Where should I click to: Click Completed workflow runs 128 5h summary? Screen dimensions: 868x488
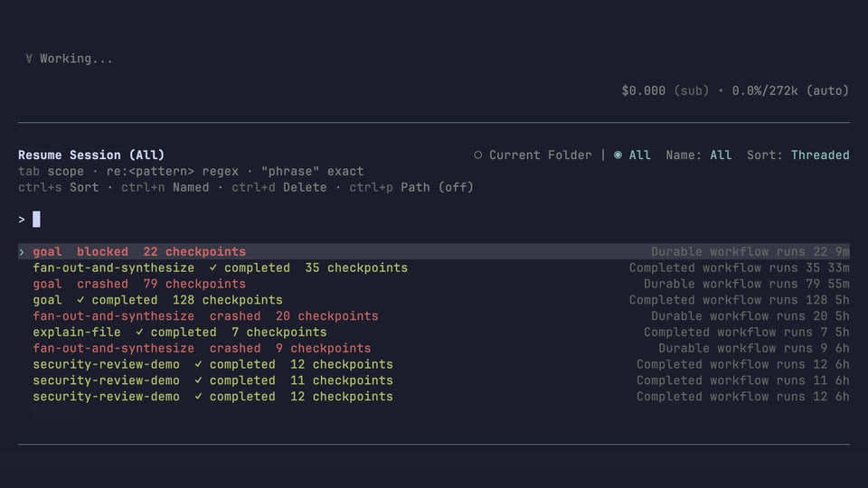tap(739, 300)
